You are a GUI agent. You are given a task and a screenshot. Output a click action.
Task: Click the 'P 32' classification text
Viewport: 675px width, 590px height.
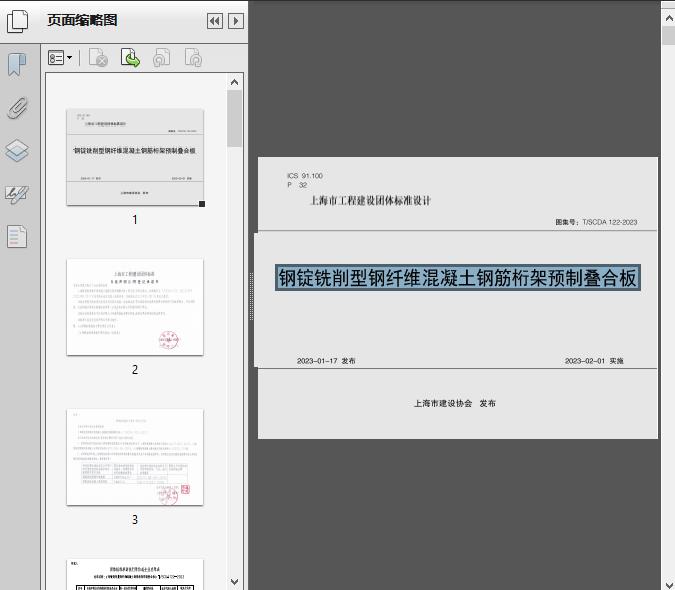pos(297,185)
